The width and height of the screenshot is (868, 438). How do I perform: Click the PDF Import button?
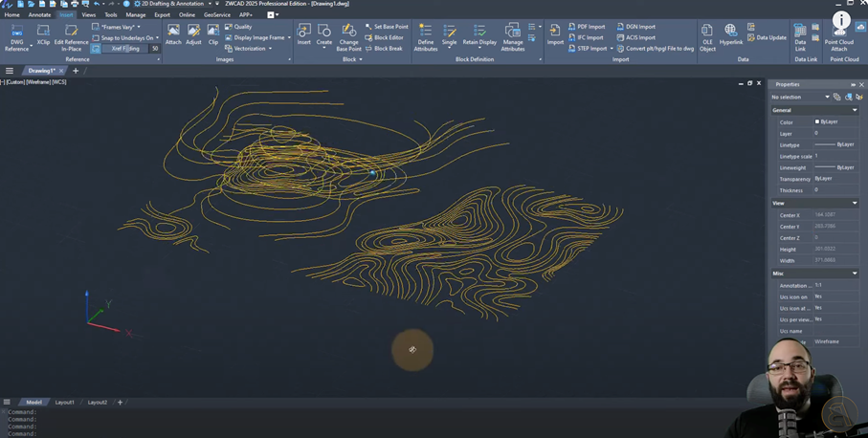[x=587, y=27]
